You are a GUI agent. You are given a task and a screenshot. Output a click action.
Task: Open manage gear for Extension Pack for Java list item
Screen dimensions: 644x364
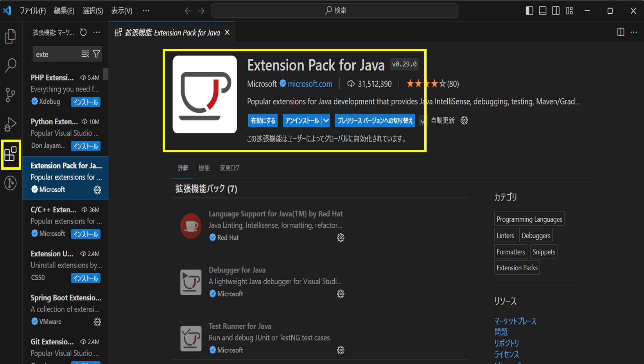point(97,190)
